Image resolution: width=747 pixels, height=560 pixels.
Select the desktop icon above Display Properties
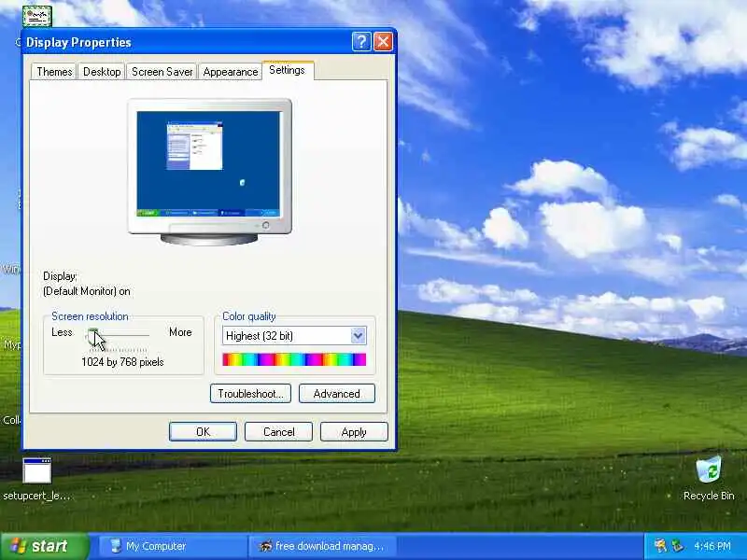pyautogui.click(x=37, y=16)
